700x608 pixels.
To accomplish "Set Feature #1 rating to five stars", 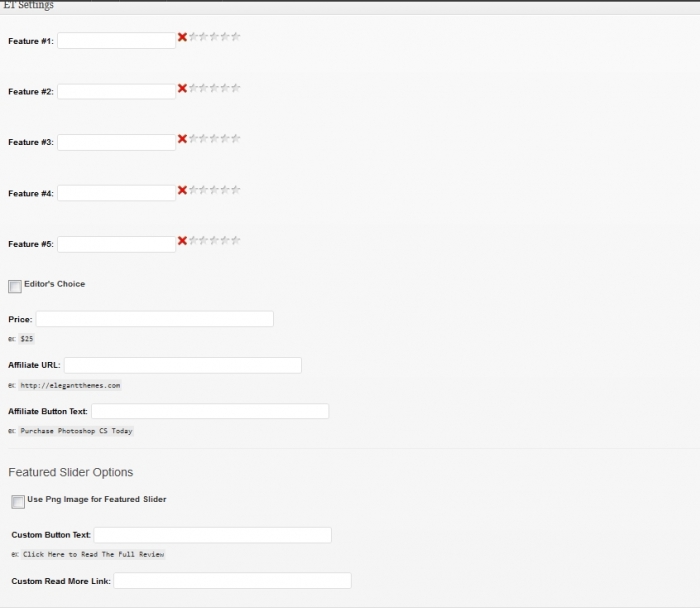I will pyautogui.click(x=236, y=37).
